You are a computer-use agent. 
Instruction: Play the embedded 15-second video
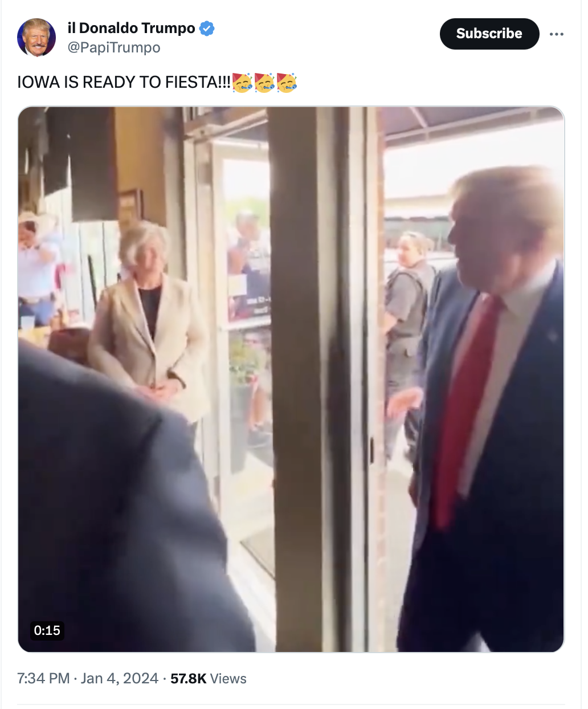pyautogui.click(x=291, y=379)
